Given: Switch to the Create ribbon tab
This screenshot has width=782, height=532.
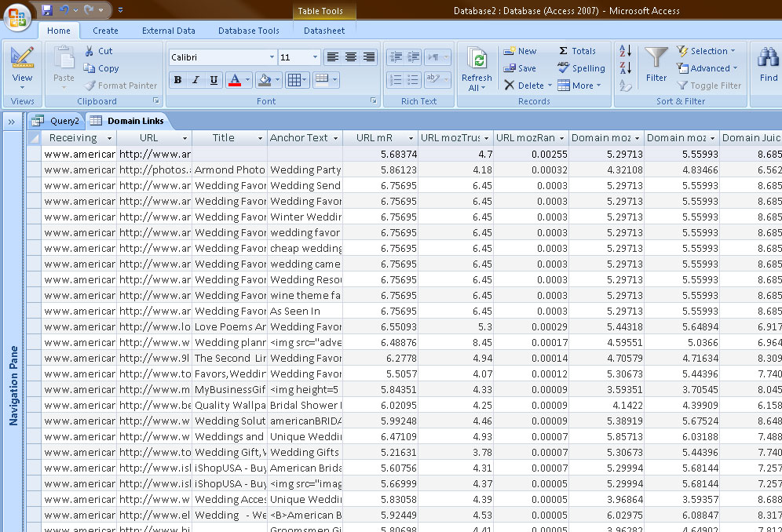Looking at the screenshot, I should [x=105, y=31].
